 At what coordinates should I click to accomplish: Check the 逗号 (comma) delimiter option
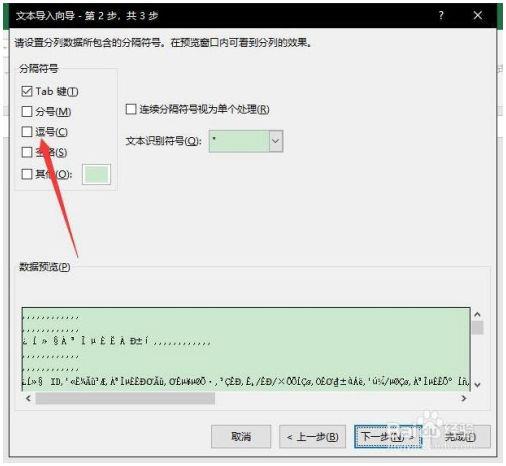click(27, 132)
